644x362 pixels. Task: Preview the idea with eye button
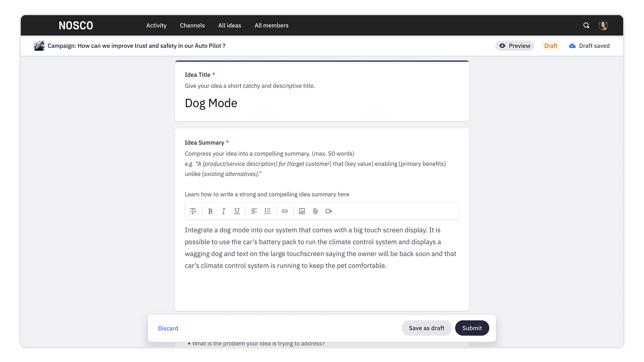click(x=515, y=46)
